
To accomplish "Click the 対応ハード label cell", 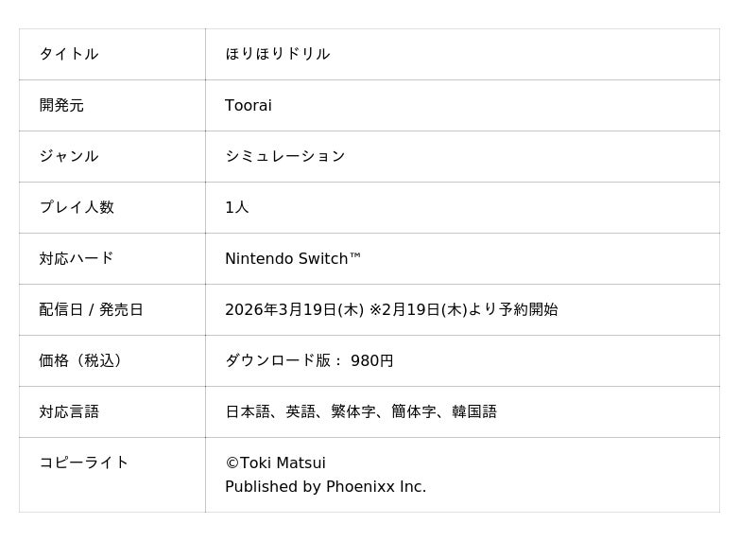I will tap(77, 258).
